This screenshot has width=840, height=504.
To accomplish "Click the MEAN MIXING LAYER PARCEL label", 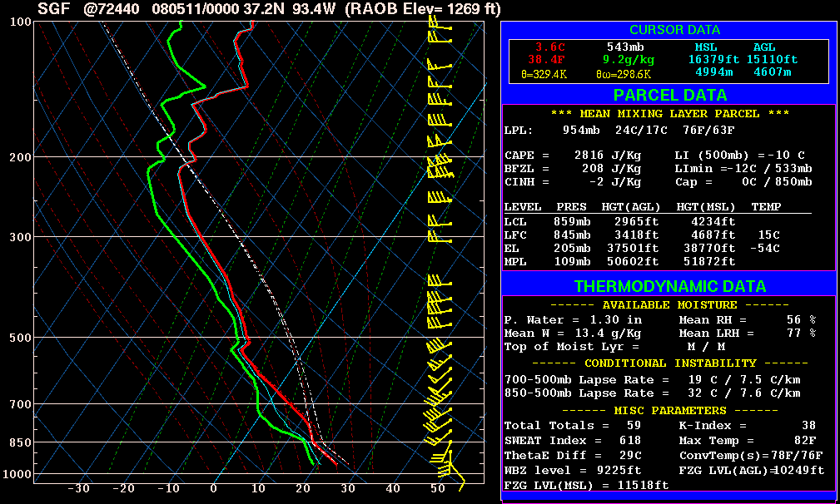I will 669,114.
